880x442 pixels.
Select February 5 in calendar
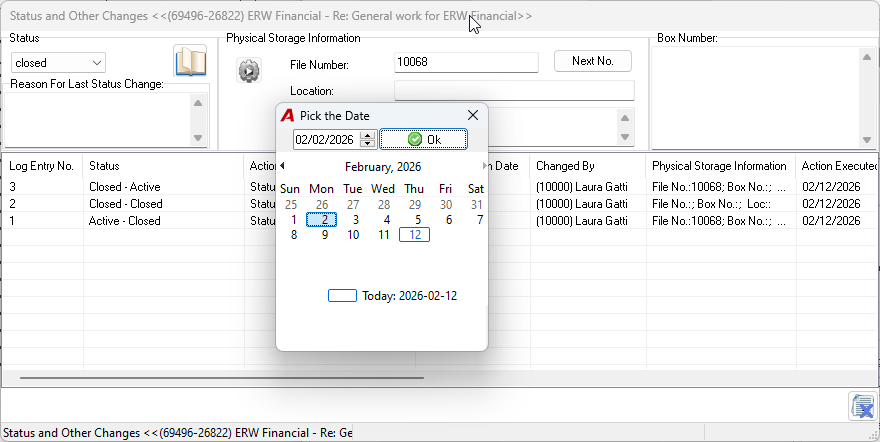(414, 220)
